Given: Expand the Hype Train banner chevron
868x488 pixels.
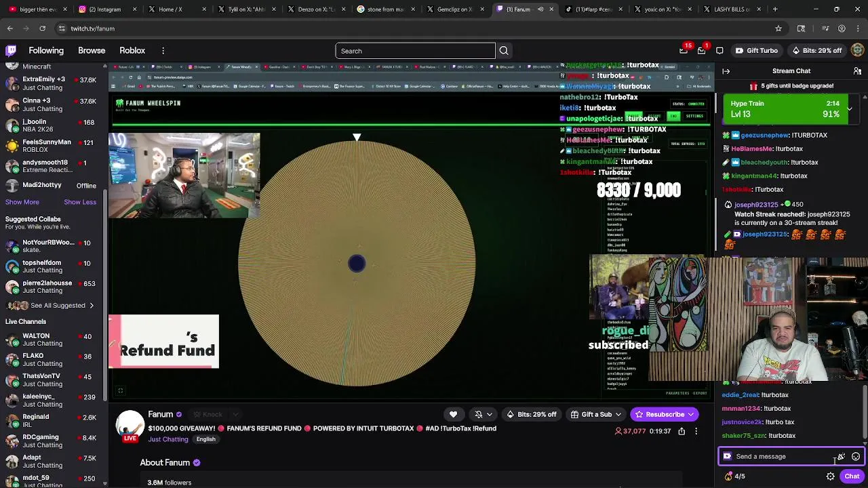Looking at the screenshot, I should [849, 109].
